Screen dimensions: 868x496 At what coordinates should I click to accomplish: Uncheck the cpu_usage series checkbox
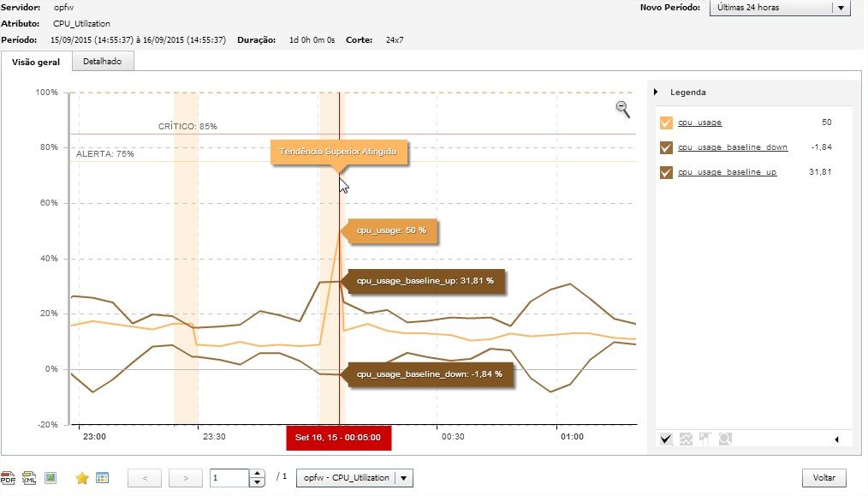coord(667,123)
